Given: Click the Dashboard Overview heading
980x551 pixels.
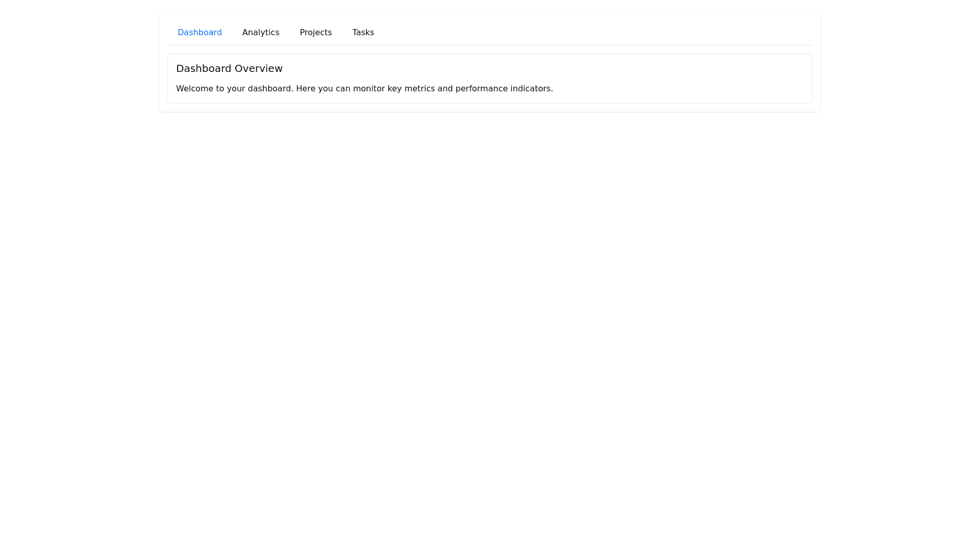Looking at the screenshot, I should [229, 68].
